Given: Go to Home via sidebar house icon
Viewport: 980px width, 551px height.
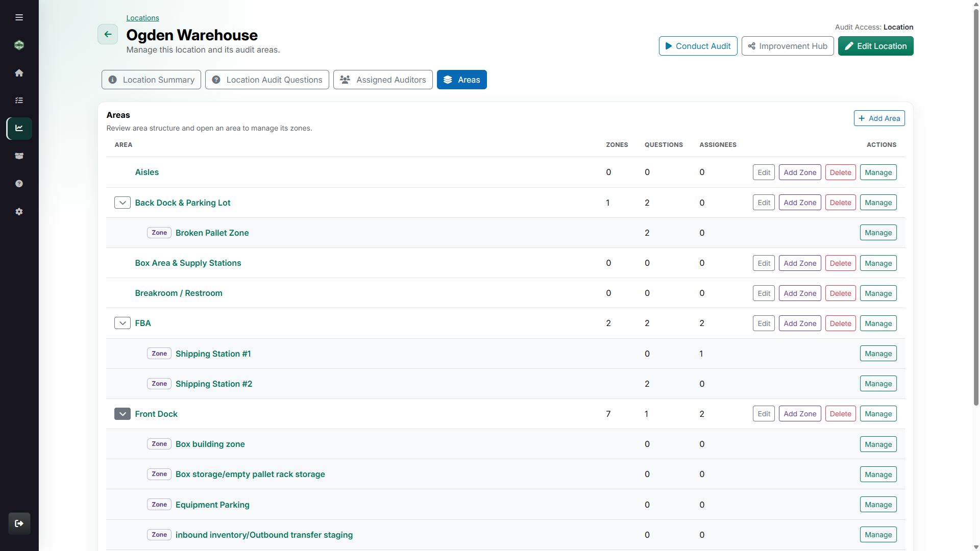Looking at the screenshot, I should 19,73.
